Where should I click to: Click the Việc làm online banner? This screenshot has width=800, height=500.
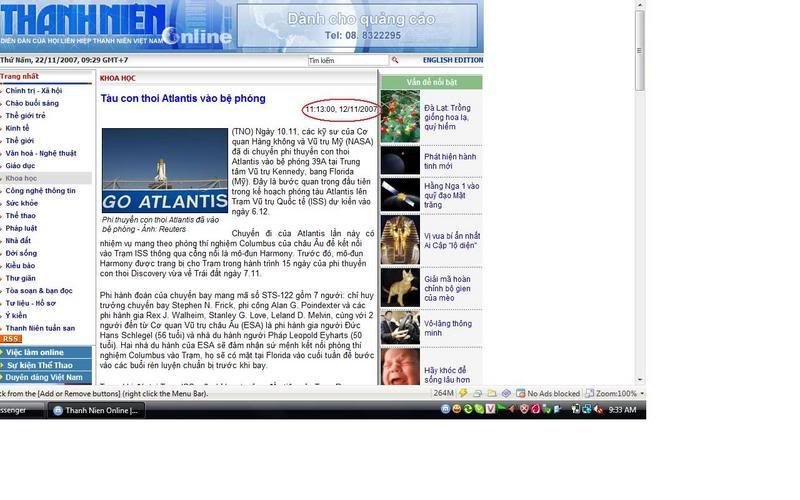[x=46, y=352]
